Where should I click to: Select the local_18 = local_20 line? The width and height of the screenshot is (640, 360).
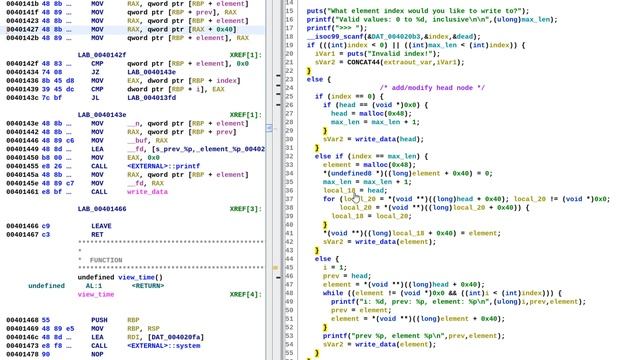coord(371,217)
